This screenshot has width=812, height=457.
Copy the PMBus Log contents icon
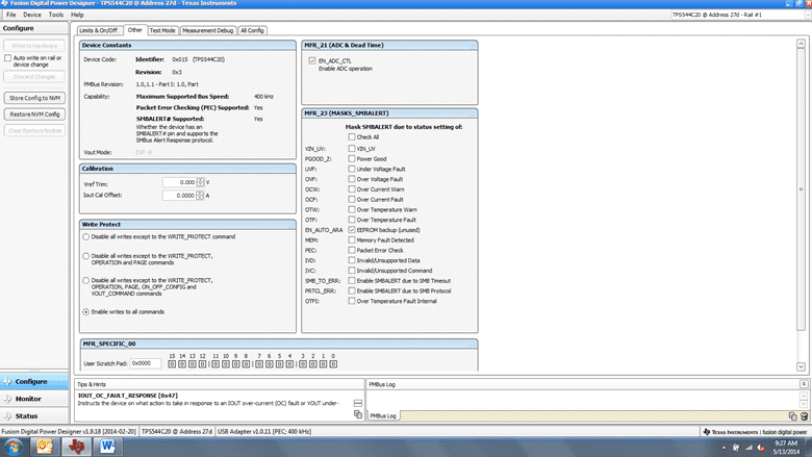[x=792, y=416]
